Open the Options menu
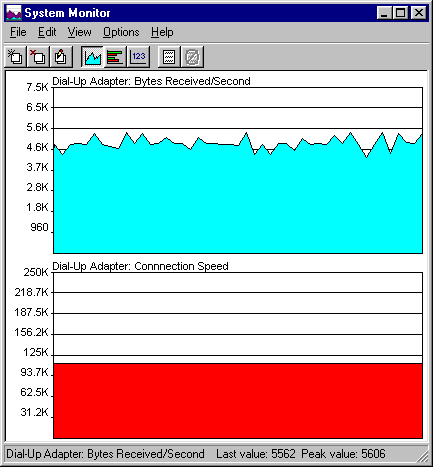The height and width of the screenshot is (467, 433). coord(121,32)
